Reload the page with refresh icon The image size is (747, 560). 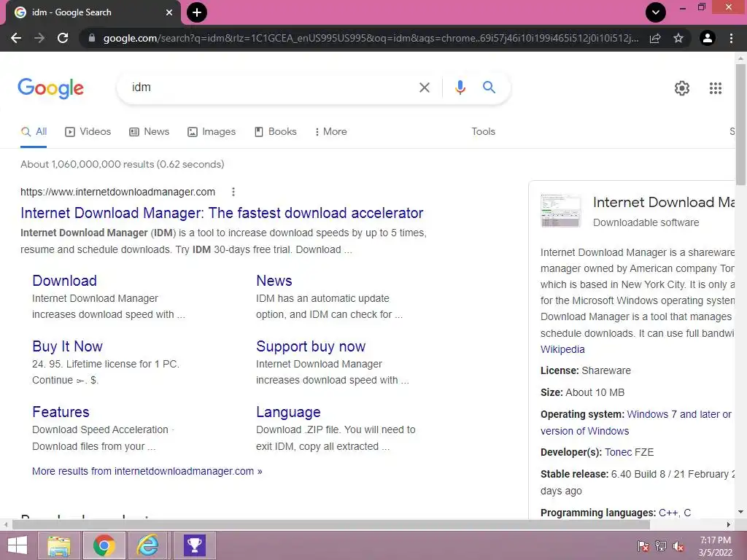[63, 38]
